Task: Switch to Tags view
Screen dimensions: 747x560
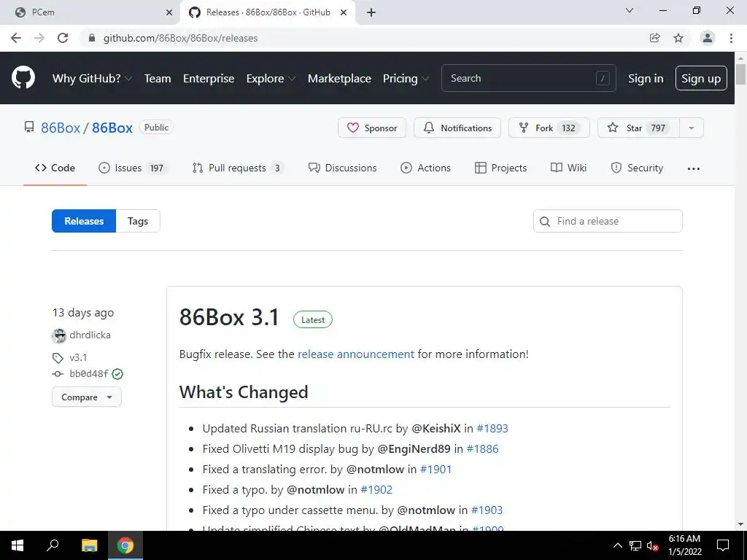Action: tap(138, 221)
